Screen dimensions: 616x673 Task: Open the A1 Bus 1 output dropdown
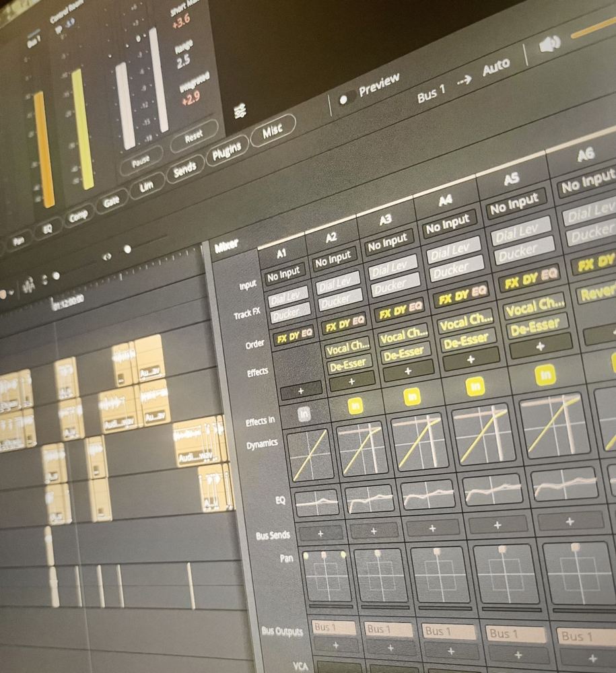[335, 627]
